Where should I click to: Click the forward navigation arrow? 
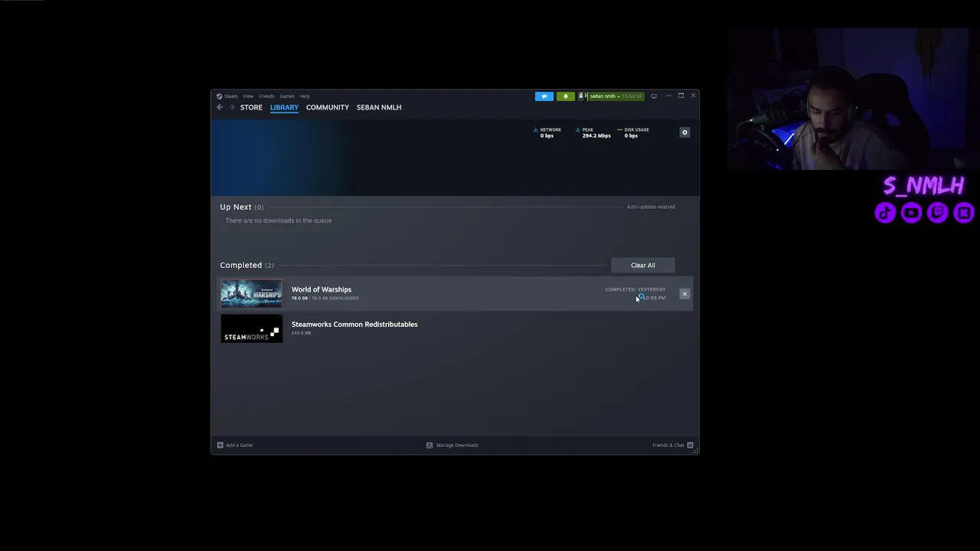232,107
